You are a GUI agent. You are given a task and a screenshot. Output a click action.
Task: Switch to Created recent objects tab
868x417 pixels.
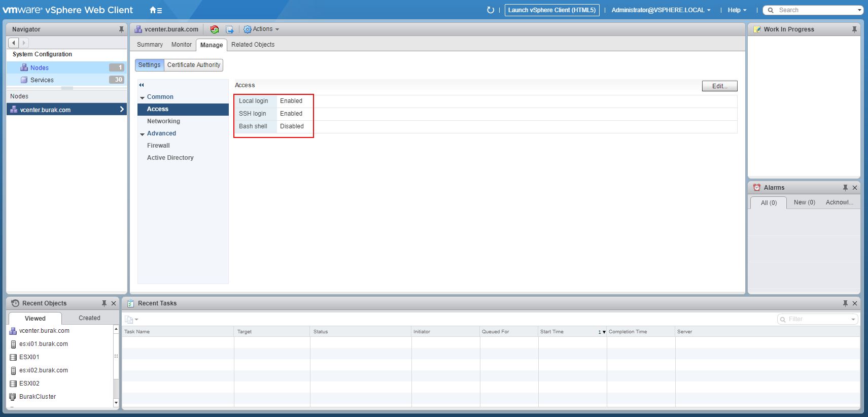[89, 318]
